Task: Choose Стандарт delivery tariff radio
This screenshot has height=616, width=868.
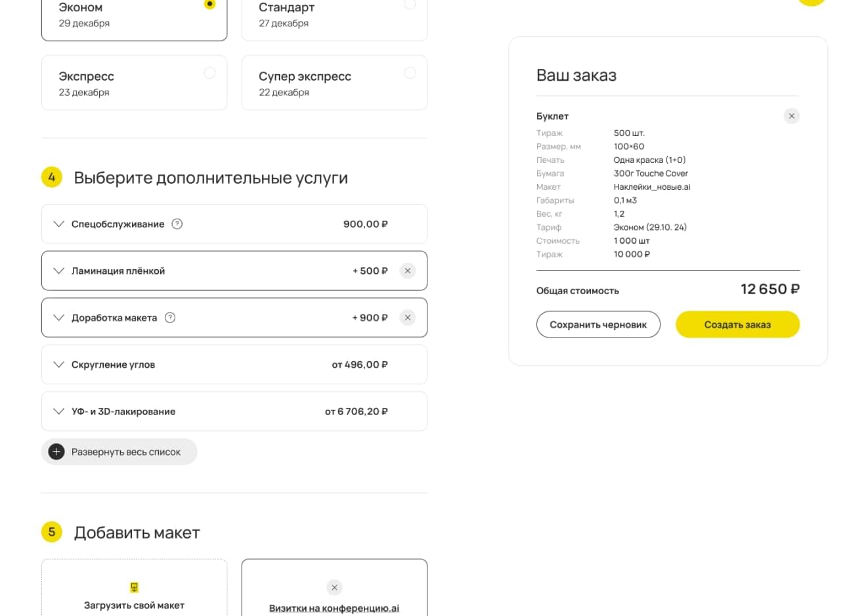Action: click(x=410, y=5)
